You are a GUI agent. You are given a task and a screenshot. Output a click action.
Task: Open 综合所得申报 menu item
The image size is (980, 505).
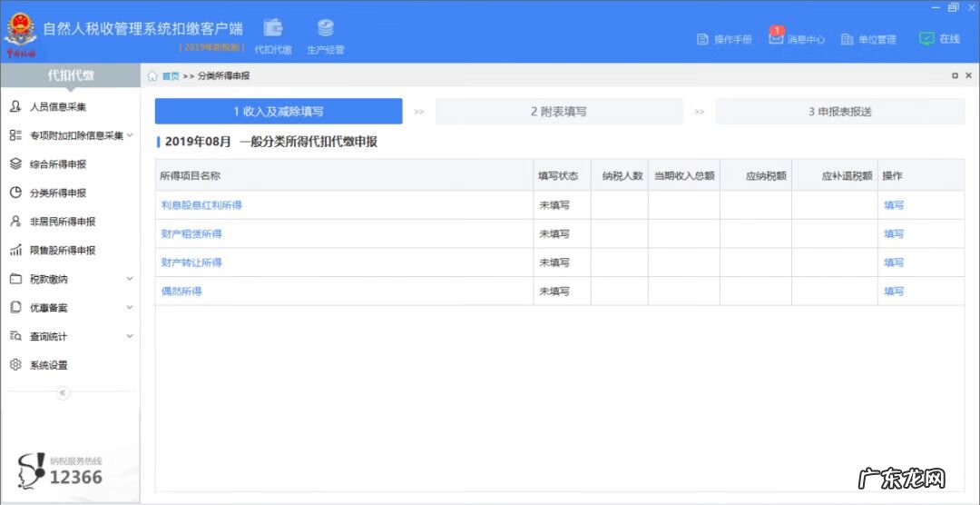pos(58,164)
